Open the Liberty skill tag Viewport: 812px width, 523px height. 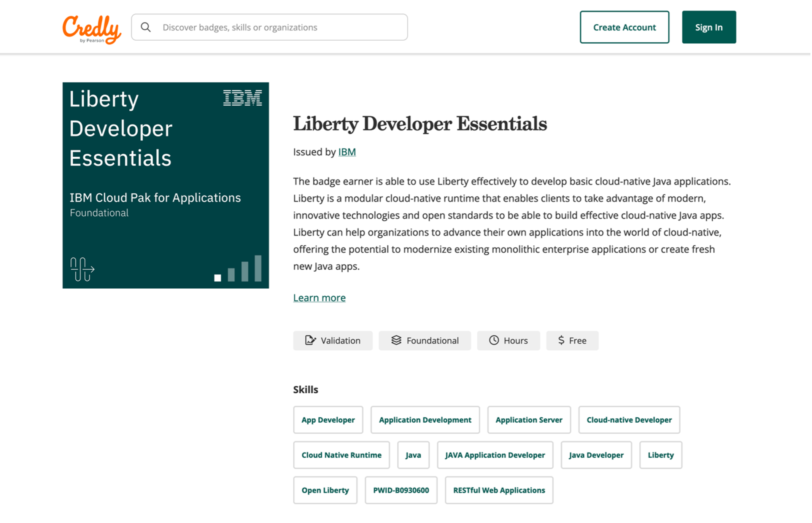(661, 455)
